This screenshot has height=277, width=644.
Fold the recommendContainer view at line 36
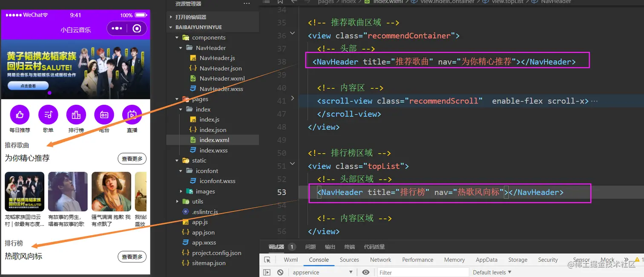click(x=292, y=33)
